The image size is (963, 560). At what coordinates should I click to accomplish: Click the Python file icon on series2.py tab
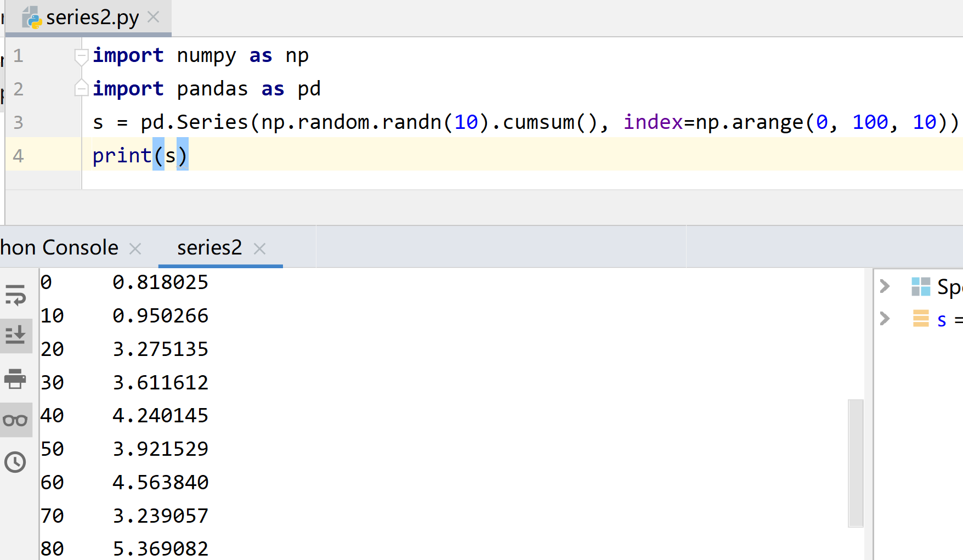[x=31, y=17]
